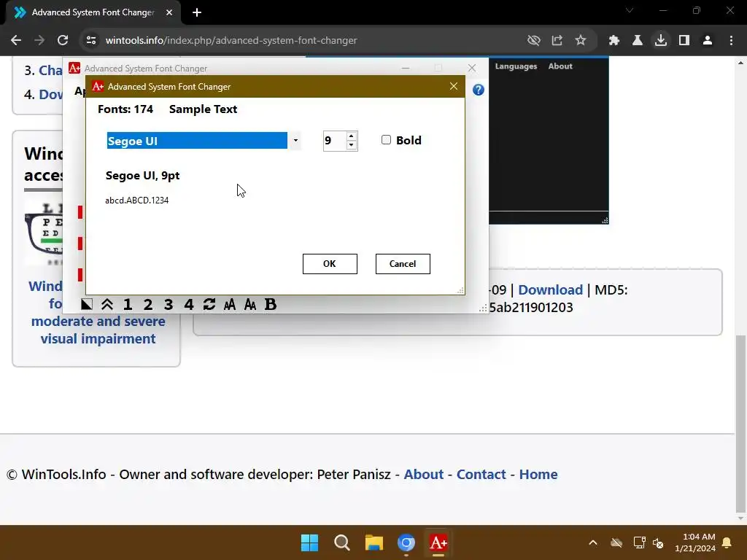Show hidden system tray icons
This screenshot has width=747, height=560.
pyautogui.click(x=593, y=542)
